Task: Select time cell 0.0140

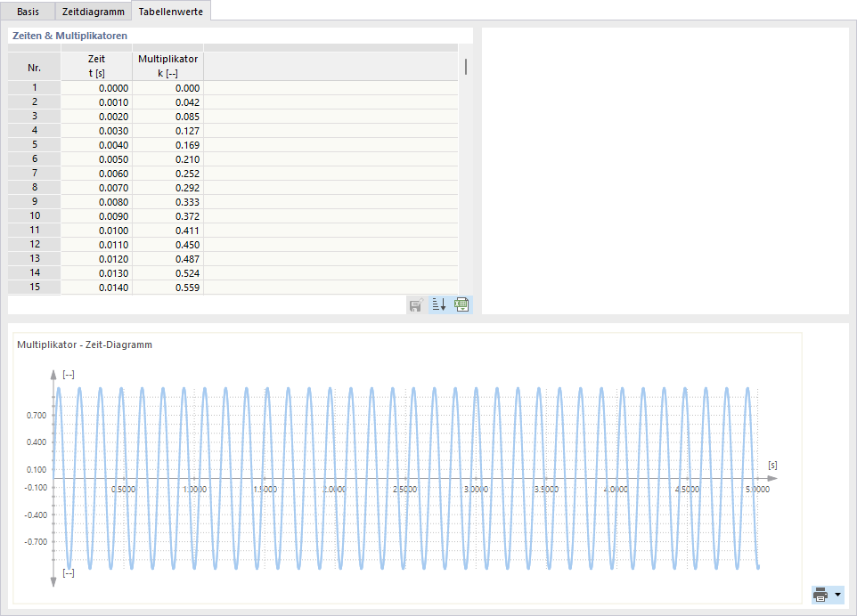Action: [97, 287]
